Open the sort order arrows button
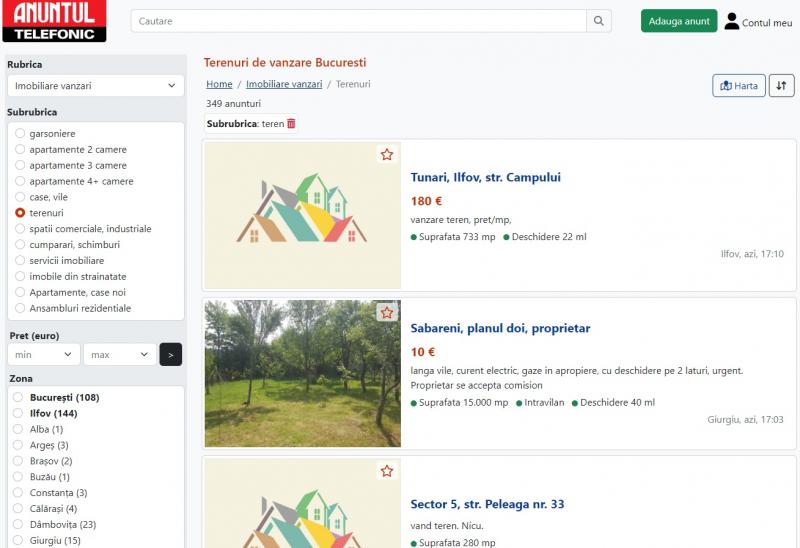 coord(781,86)
